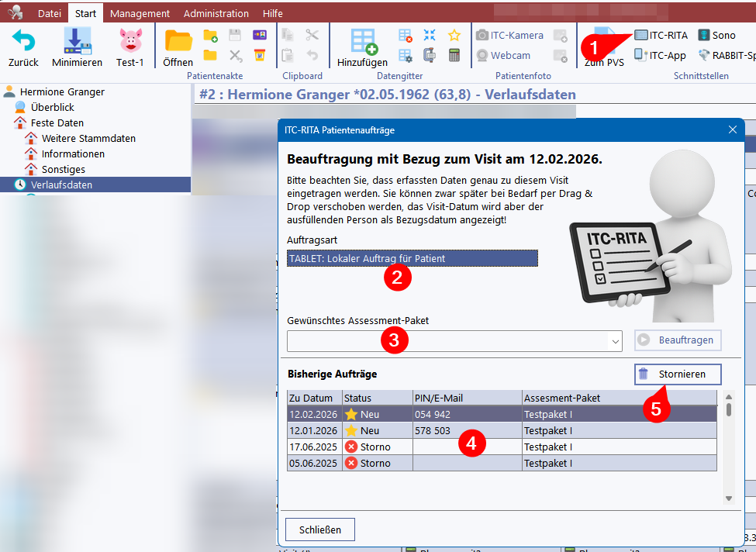756x552 pixels.
Task: Select Überblick in the patient tree
Action: 52,107
